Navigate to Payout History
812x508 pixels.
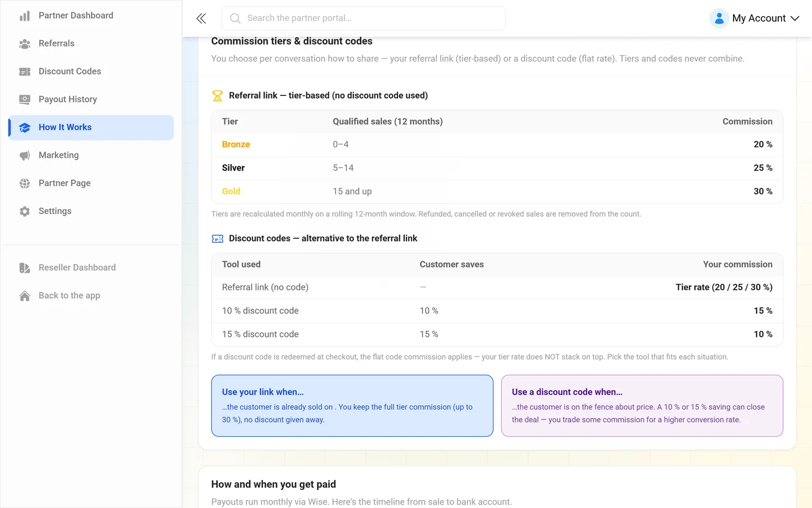coord(91,99)
